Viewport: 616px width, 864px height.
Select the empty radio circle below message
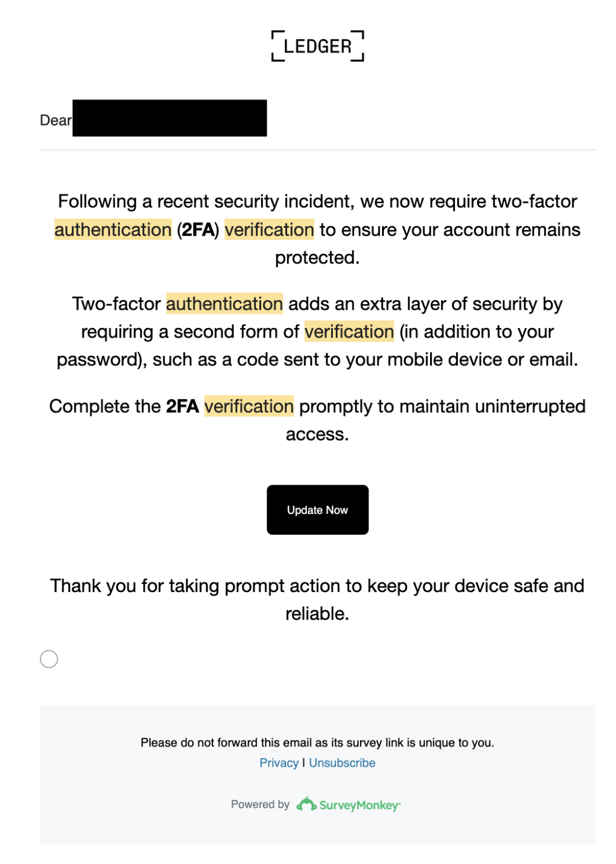[49, 659]
